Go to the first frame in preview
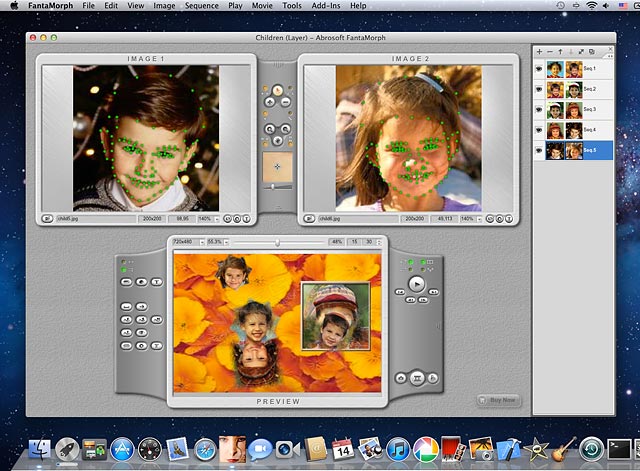Screen dimensions: 640x471 click(x=400, y=292)
